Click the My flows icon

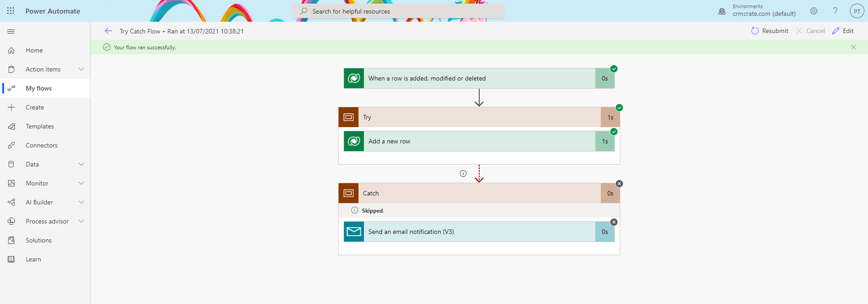click(x=12, y=88)
